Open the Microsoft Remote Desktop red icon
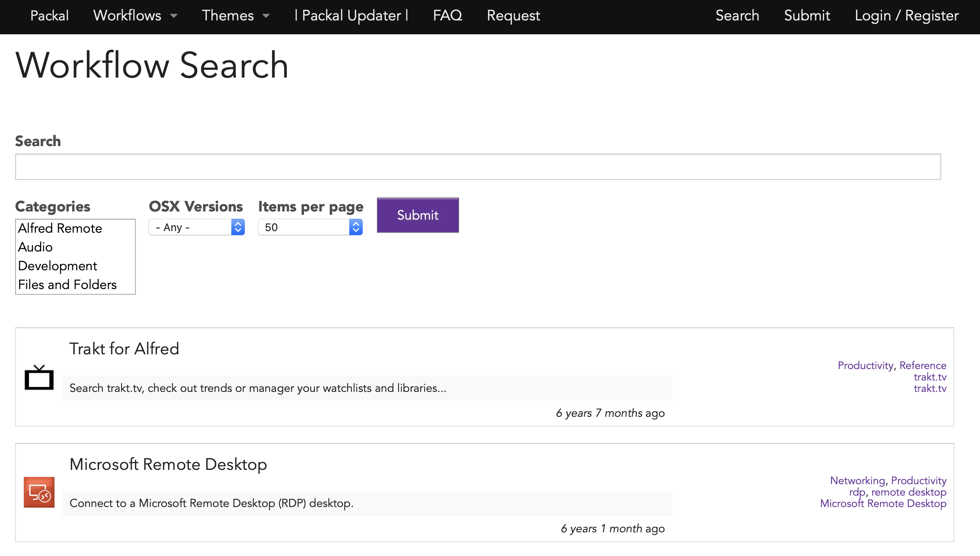This screenshot has height=556, width=980. coord(39,492)
